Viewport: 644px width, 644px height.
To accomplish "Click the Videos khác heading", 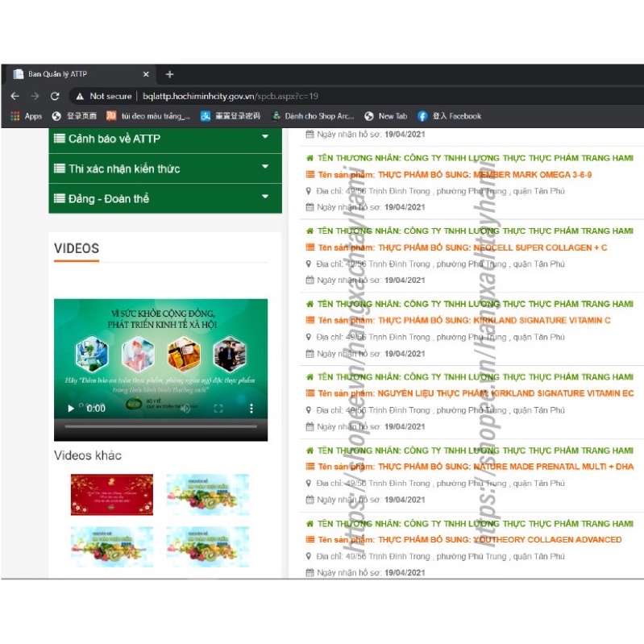I will [x=88, y=455].
